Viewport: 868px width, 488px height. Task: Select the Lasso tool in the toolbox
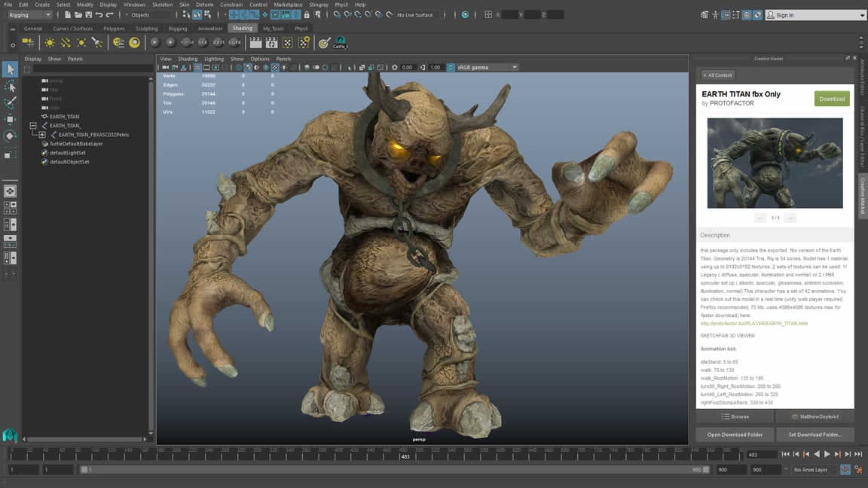[x=10, y=87]
